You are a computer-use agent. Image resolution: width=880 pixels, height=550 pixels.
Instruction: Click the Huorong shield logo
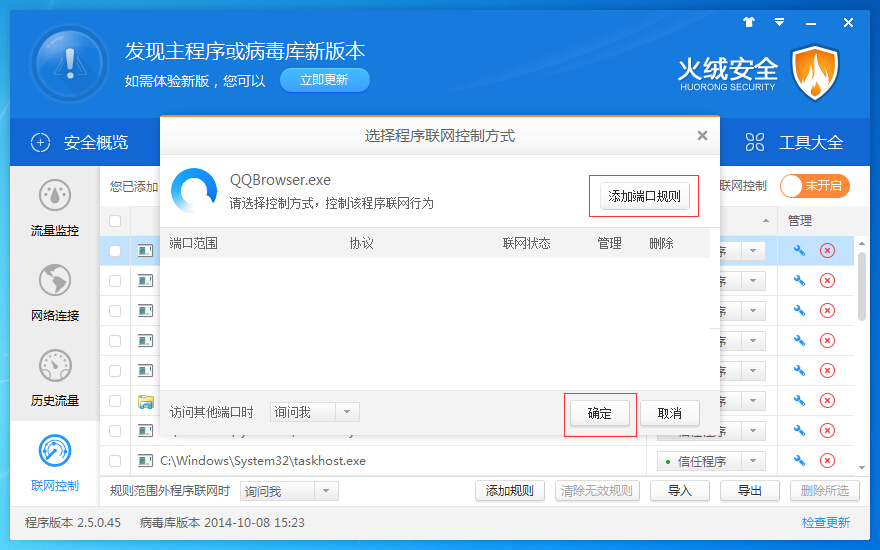814,72
